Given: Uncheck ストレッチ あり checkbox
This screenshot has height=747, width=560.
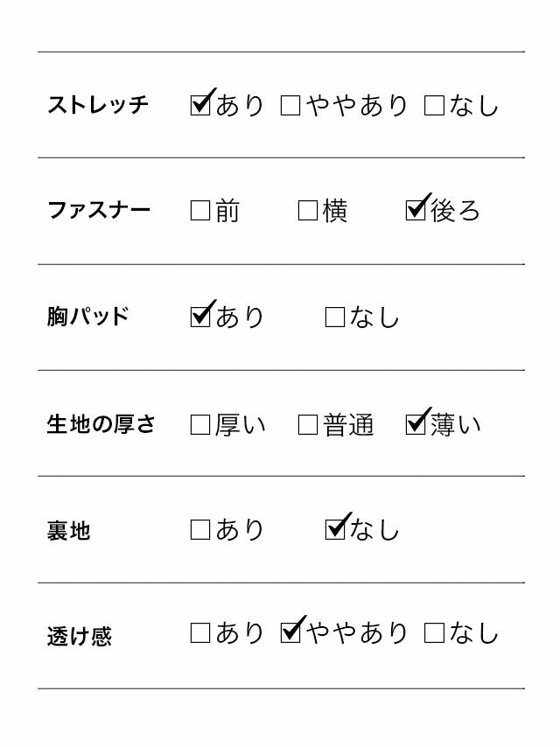Looking at the screenshot, I should tap(200, 106).
